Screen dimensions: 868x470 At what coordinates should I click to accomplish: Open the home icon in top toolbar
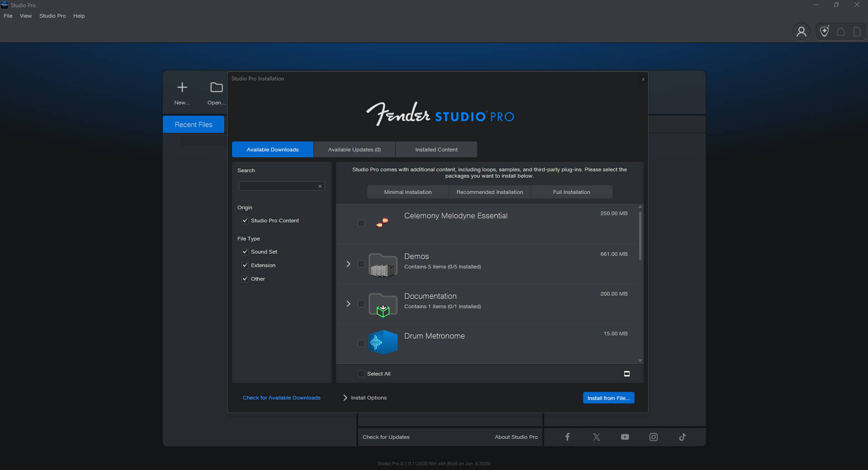click(x=841, y=32)
